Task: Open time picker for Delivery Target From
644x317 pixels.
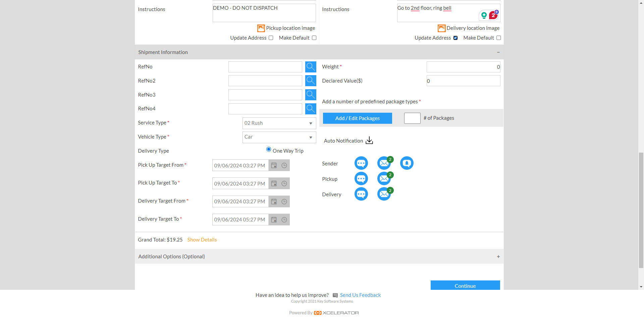Action: pyautogui.click(x=284, y=202)
